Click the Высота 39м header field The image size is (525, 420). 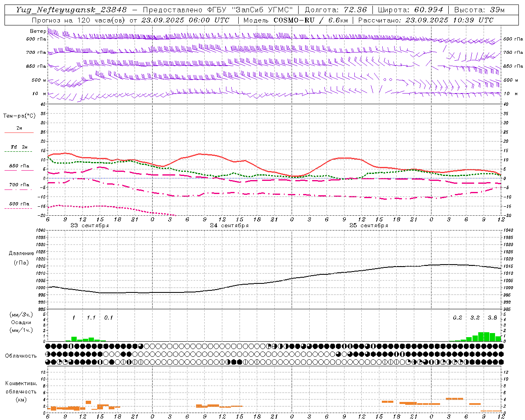tap(479, 10)
